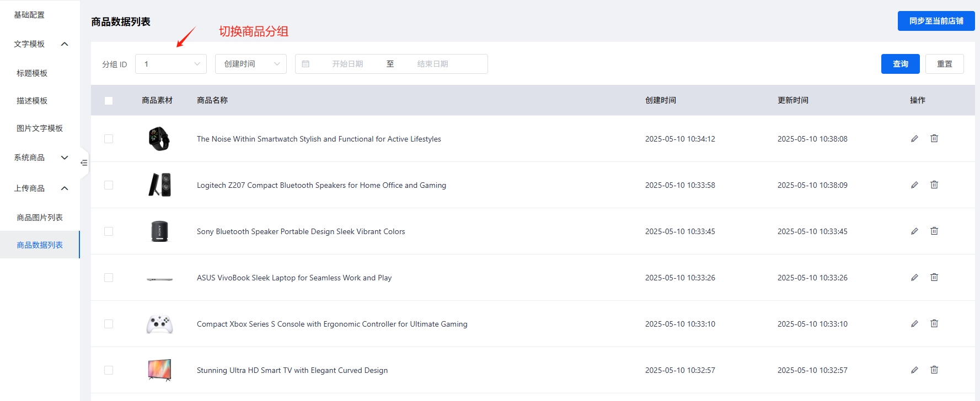Check the Noise Within Smartwatch row checkbox

109,139
